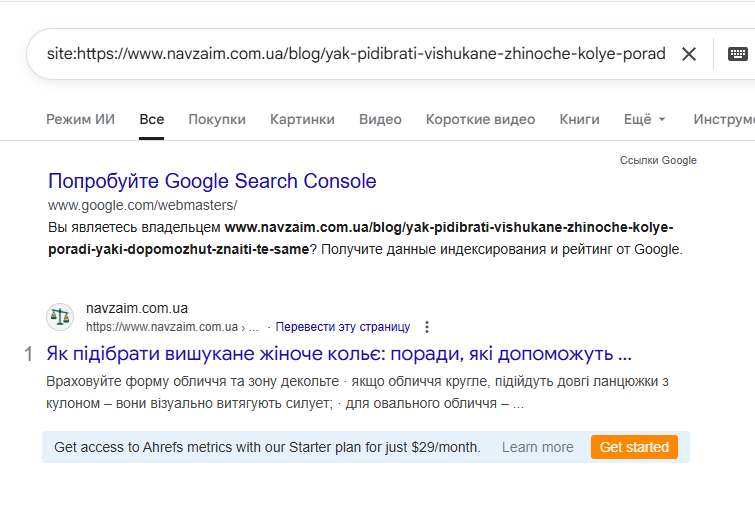Click the navzaim.com.ua site favicon

[60, 317]
